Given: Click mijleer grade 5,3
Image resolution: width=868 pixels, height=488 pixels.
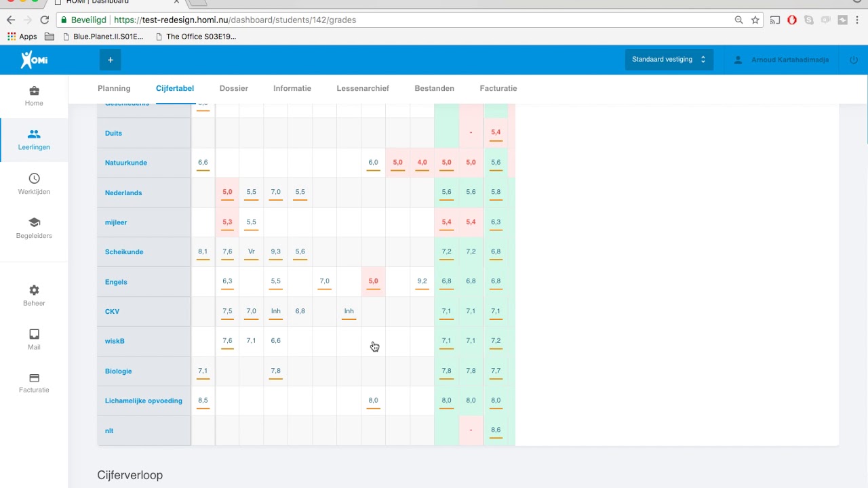Looking at the screenshot, I should pyautogui.click(x=227, y=222).
